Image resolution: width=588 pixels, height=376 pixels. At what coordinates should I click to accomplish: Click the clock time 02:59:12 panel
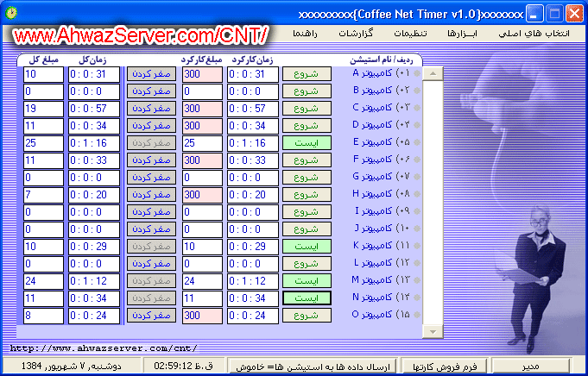pos(184,366)
